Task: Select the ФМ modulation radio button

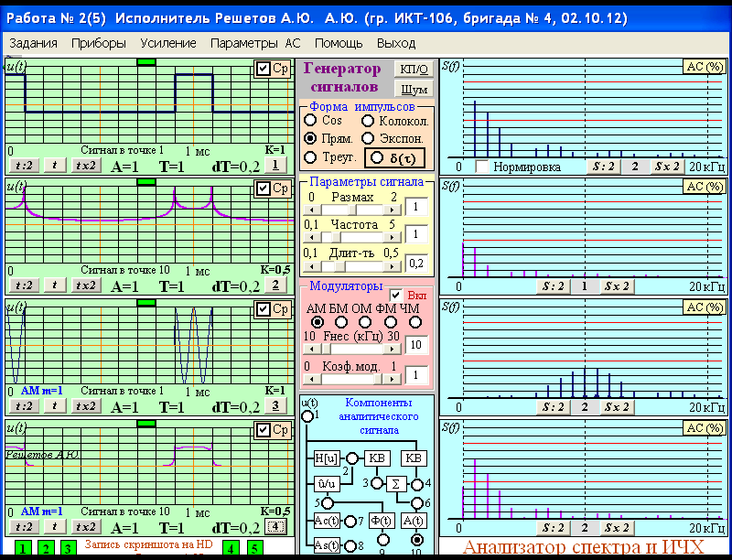Action: pos(391,322)
